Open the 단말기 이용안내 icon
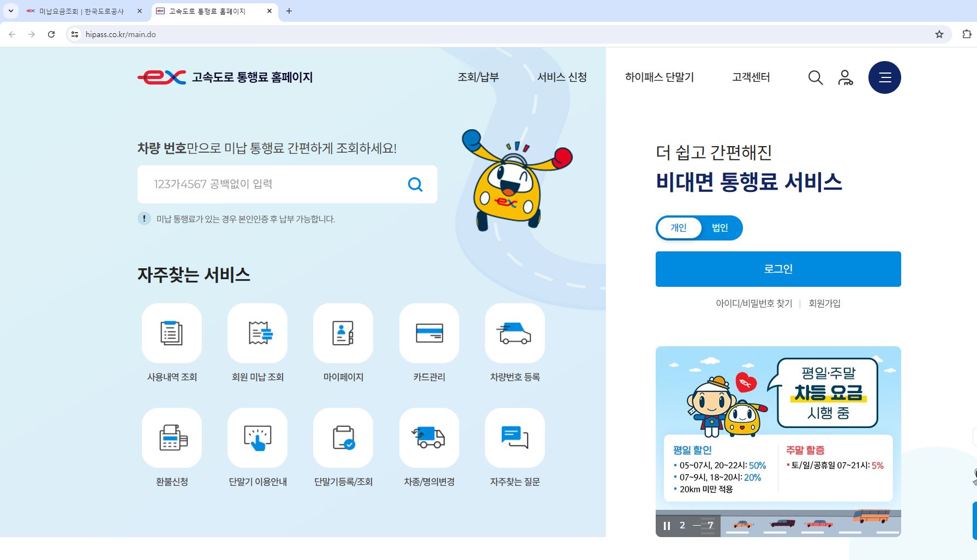This screenshot has height=560, width=977. point(257,438)
